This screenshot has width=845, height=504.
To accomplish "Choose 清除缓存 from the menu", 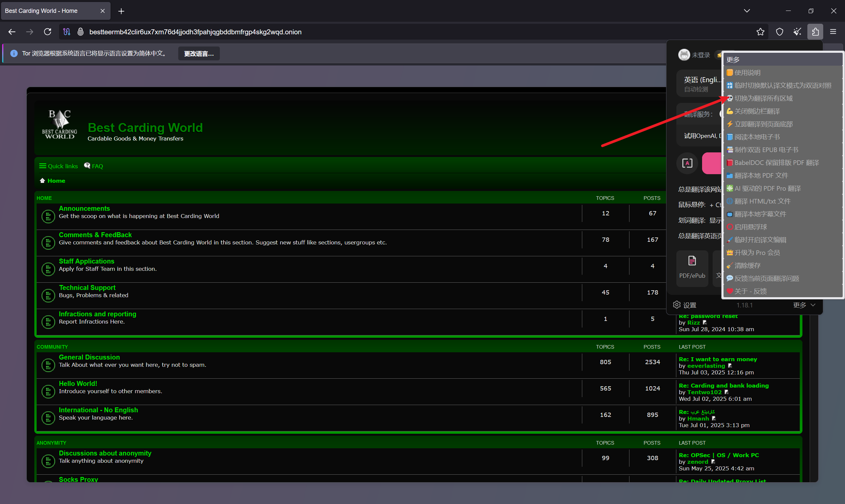I will tap(783, 266).
